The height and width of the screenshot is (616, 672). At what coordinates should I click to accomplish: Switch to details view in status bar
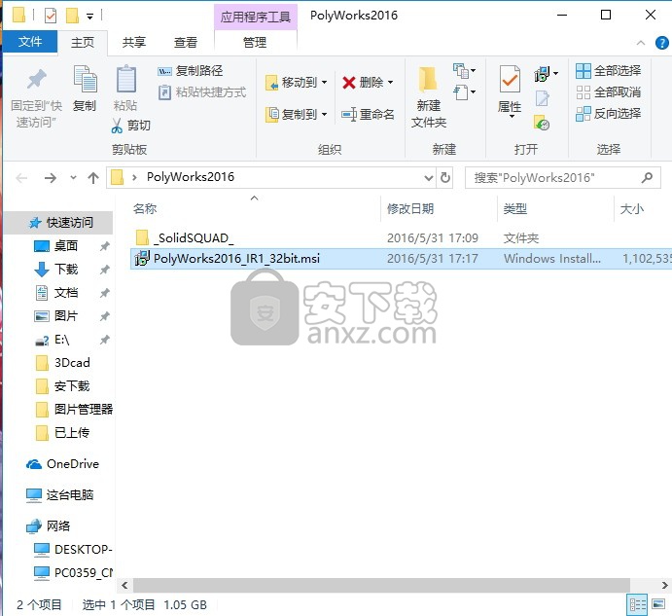click(x=636, y=605)
